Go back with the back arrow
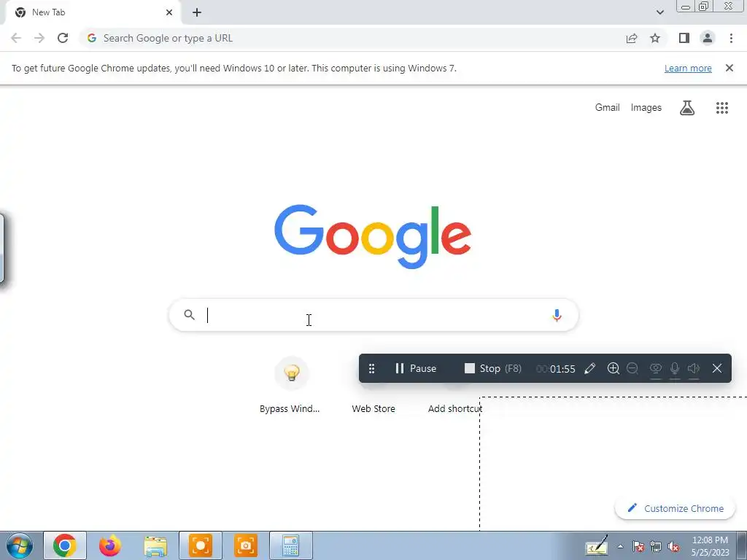Viewport: 747px width, 560px height. pyautogui.click(x=16, y=38)
